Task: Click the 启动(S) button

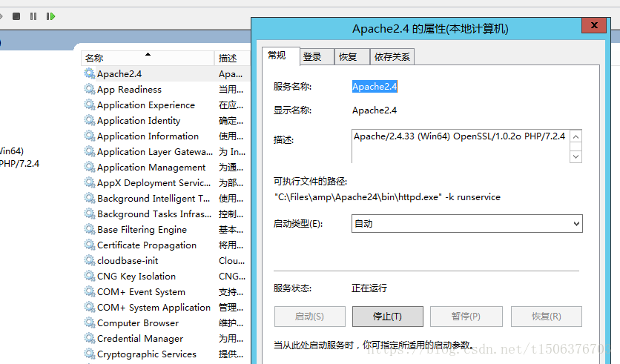Action: pos(309,316)
